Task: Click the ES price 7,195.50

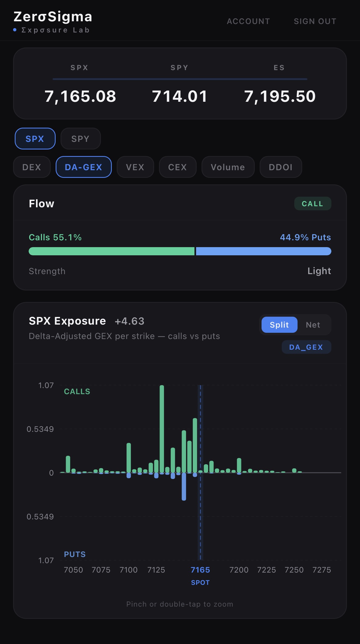Action: 280,96
